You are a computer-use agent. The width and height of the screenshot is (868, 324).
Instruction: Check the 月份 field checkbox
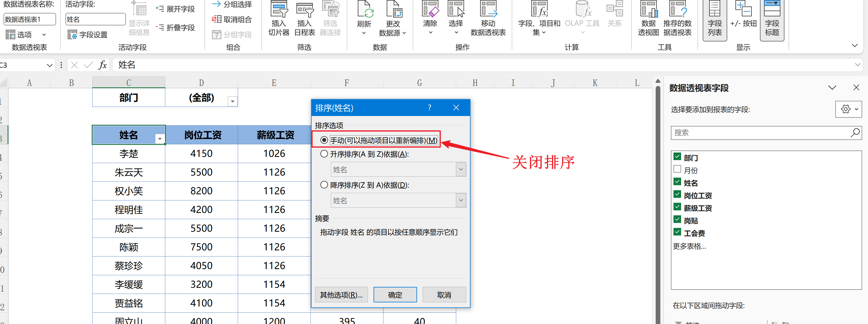point(677,169)
